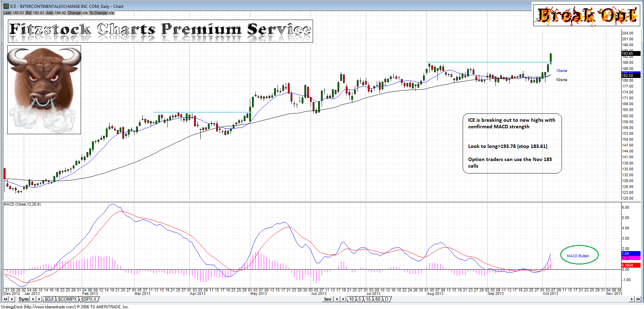Click the red 0.3934 MACD value label
The height and width of the screenshot is (309, 644).
point(630,265)
